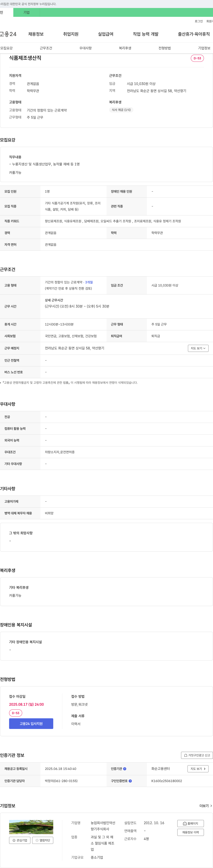Click the 사회보험 value 국민연금, 고용보험, 산재보험, 건강보험

[71, 336]
